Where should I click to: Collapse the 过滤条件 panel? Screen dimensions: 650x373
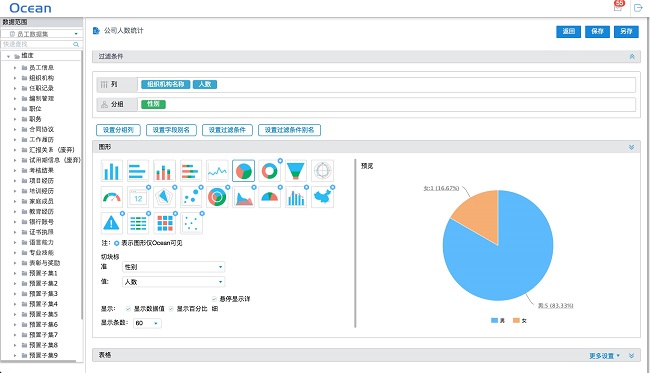(x=632, y=56)
